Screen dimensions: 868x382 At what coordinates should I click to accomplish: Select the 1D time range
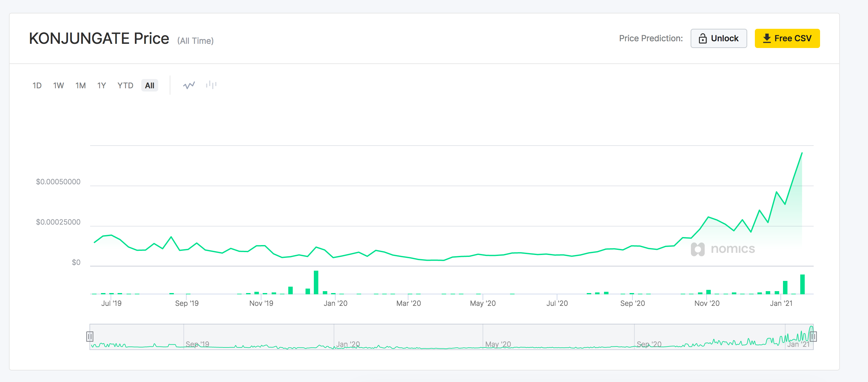click(x=37, y=86)
